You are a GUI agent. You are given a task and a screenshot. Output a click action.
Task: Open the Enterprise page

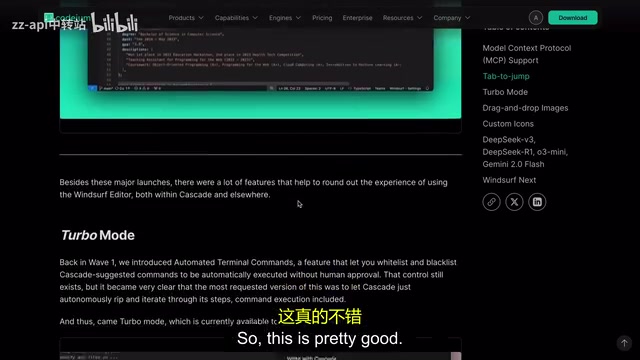(357, 18)
